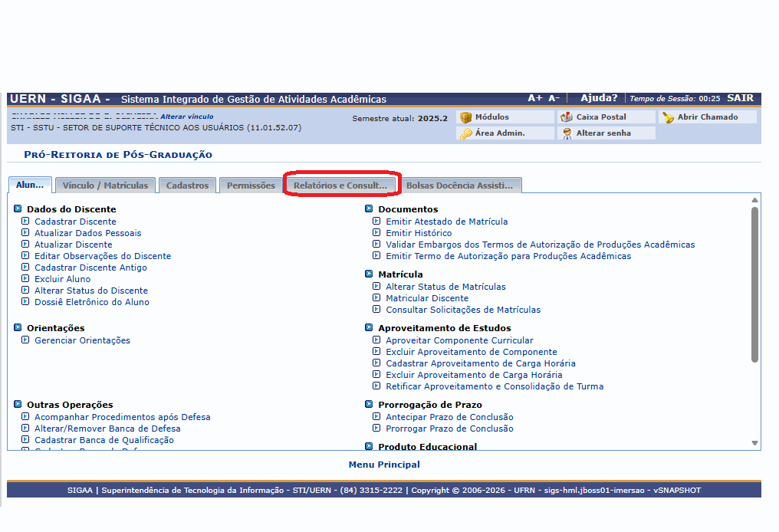Click the Menu Principal link
This screenshot has height=532, width=779.
click(x=384, y=465)
